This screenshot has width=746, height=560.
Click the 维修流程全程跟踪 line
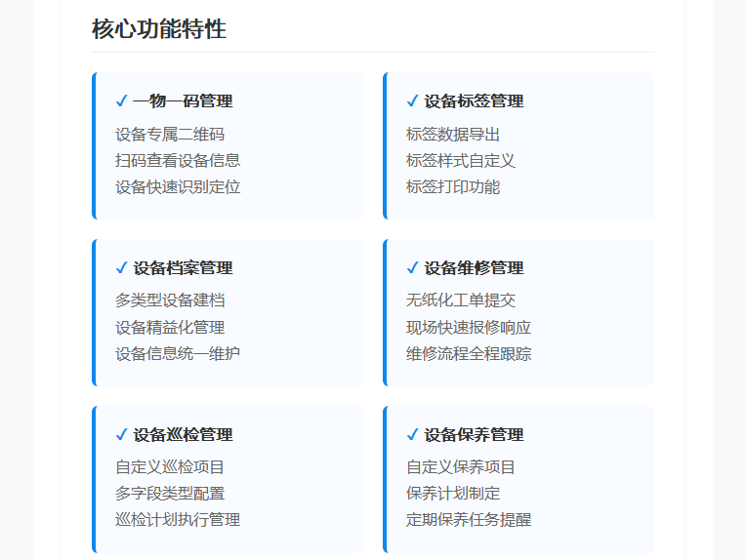[469, 353]
